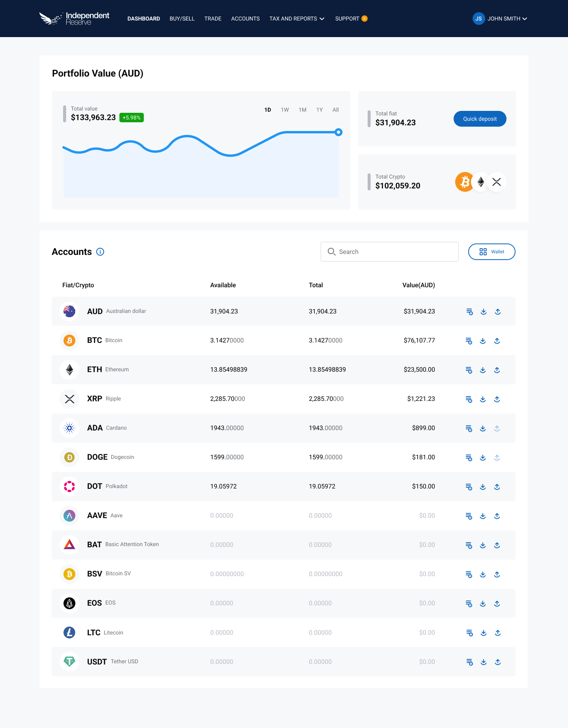Click the Total column header
This screenshot has height=728, width=568.
(x=316, y=285)
